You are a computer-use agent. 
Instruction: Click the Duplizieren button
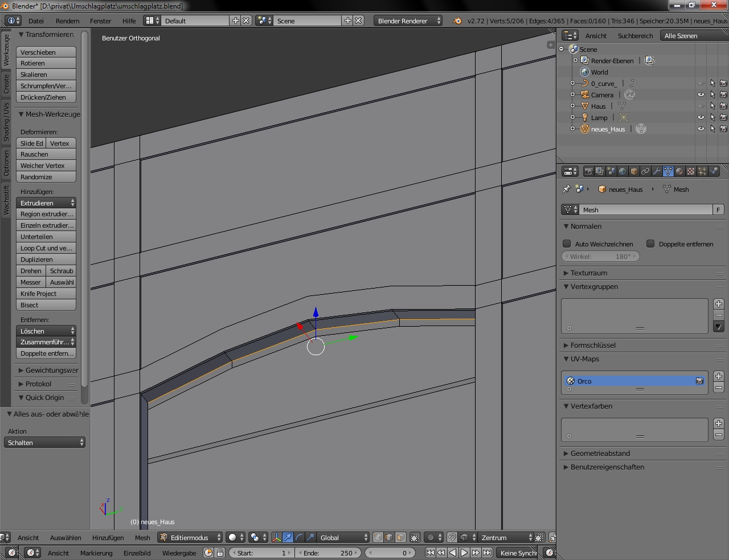click(46, 260)
